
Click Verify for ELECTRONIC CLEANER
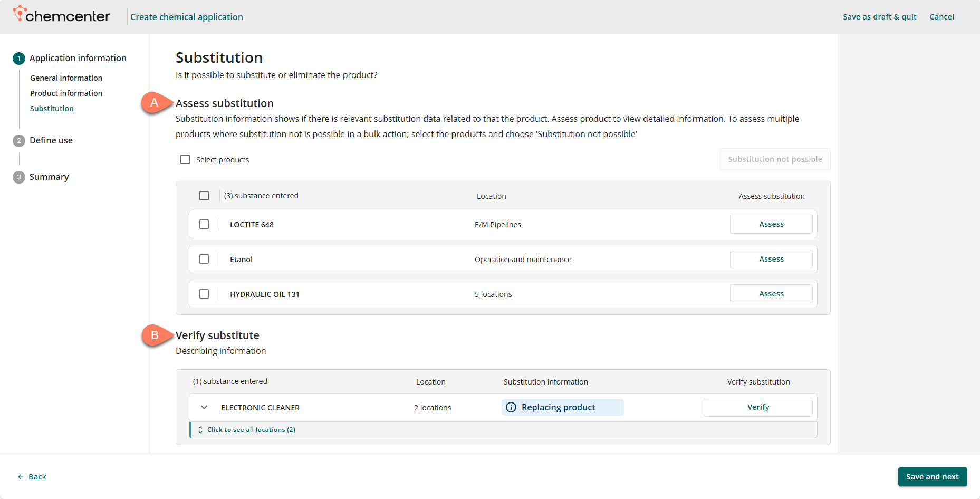pyautogui.click(x=757, y=407)
